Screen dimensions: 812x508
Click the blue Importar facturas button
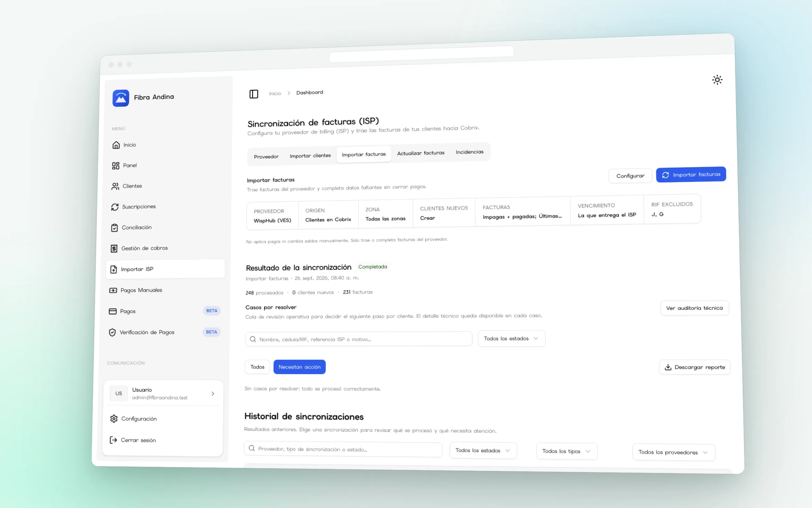click(x=691, y=175)
